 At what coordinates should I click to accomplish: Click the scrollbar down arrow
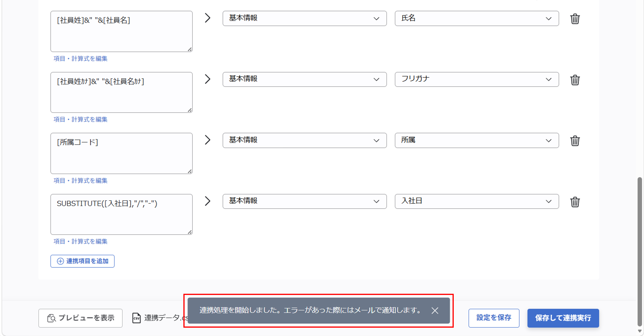[639, 331]
